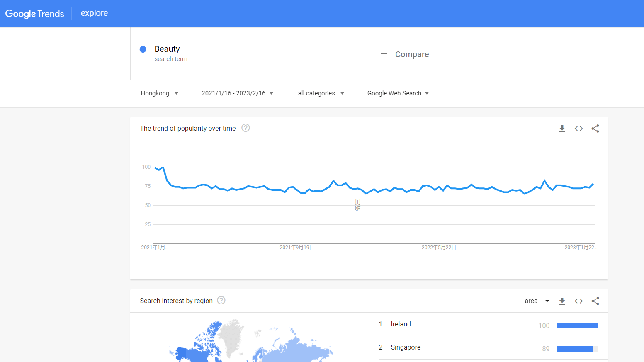Switch the area breakdown dropdown
The height and width of the screenshot is (362, 644).
pos(537,301)
